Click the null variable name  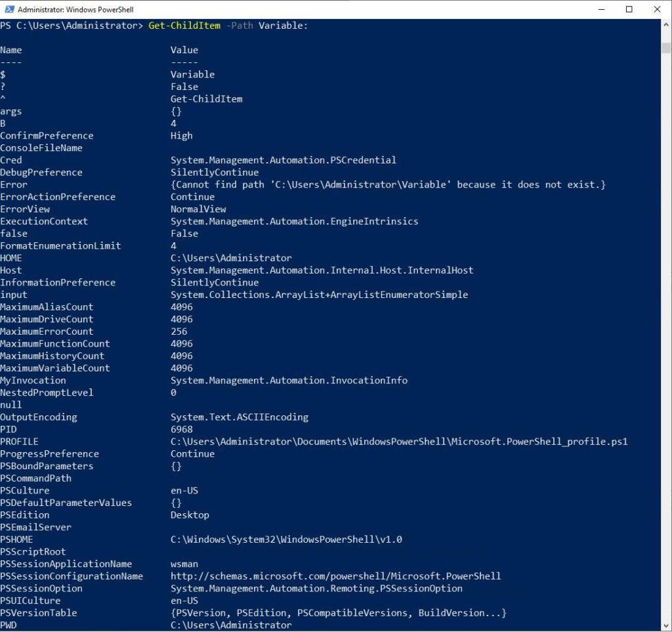(x=11, y=405)
